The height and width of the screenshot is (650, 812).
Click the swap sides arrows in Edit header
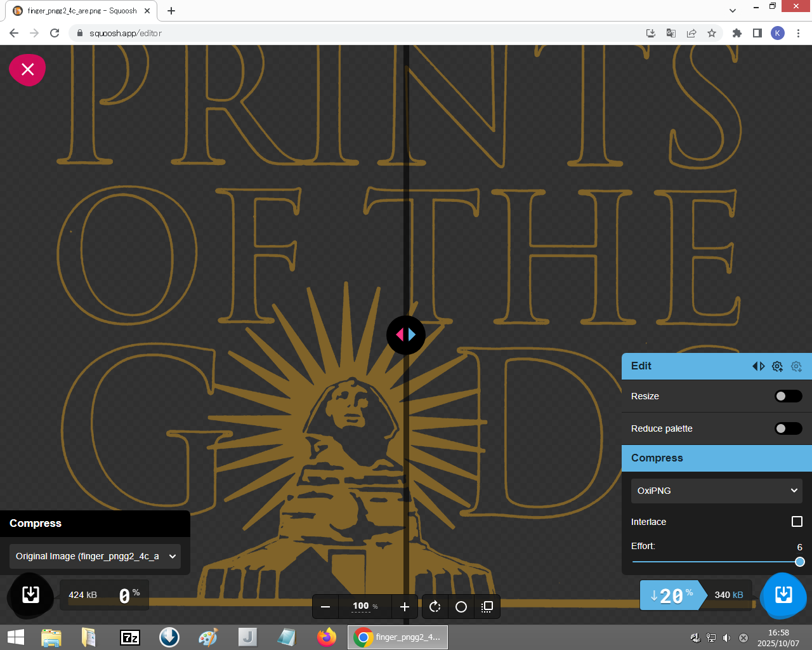pos(758,366)
